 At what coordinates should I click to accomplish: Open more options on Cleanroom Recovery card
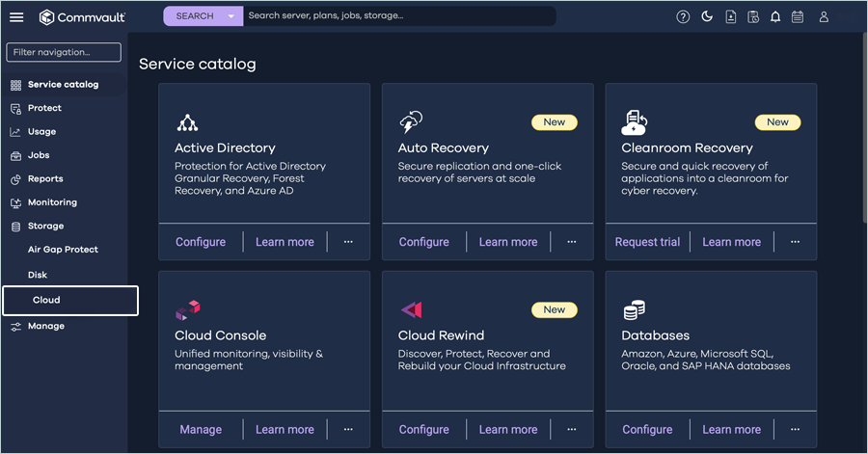coord(795,242)
